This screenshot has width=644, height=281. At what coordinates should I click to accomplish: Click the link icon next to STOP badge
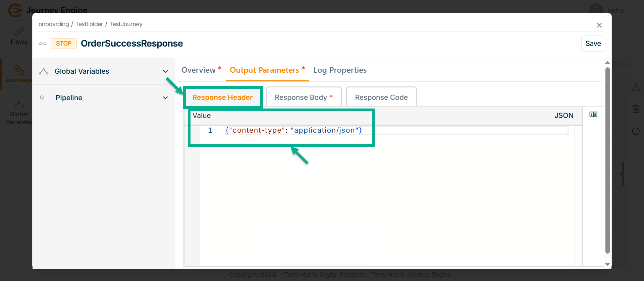[x=43, y=44]
